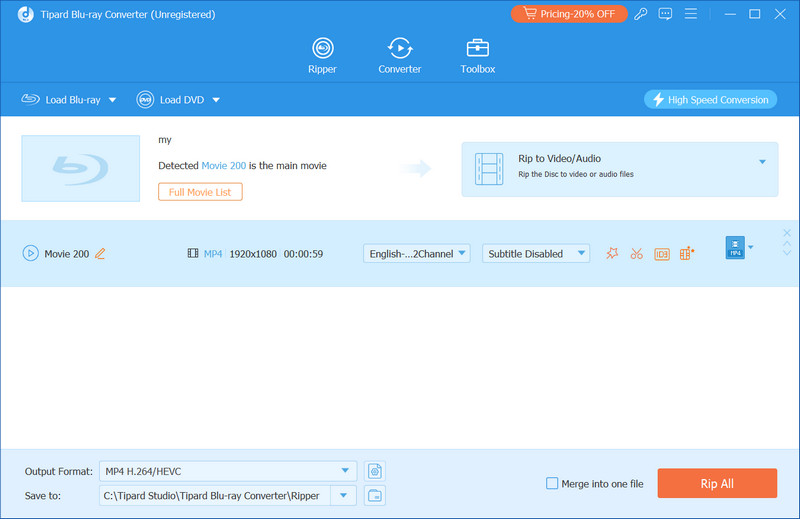
Task: Change Movie 200 MP4 output format
Action: [x=735, y=248]
